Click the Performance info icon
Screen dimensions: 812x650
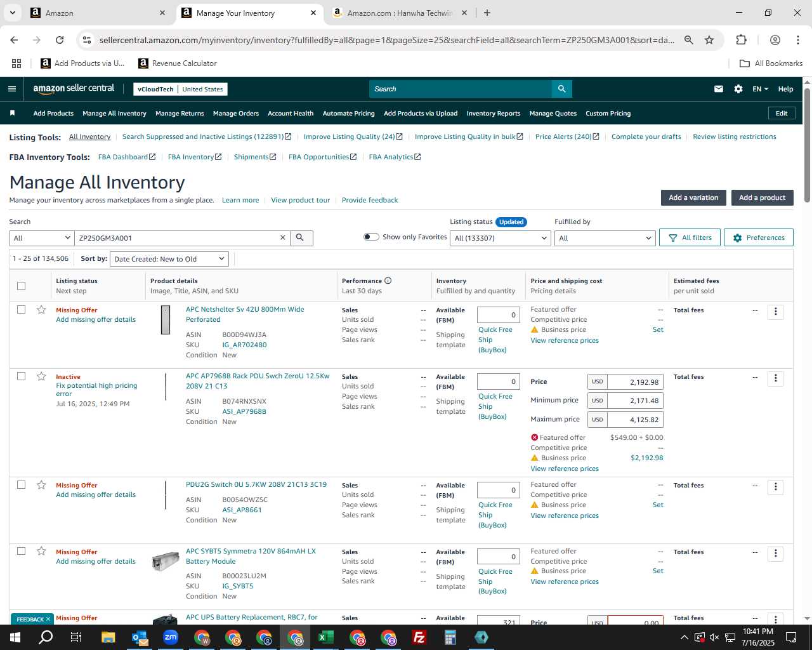388,281
